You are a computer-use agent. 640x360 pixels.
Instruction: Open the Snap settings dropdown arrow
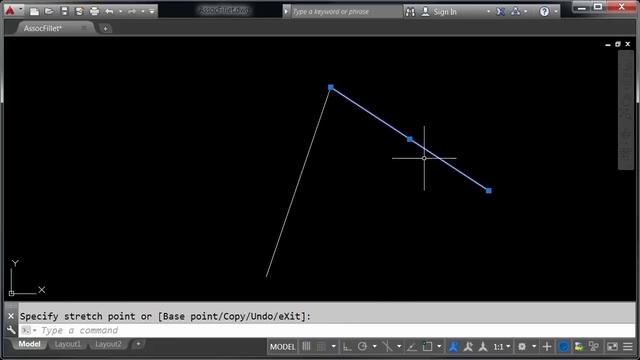(x=333, y=347)
